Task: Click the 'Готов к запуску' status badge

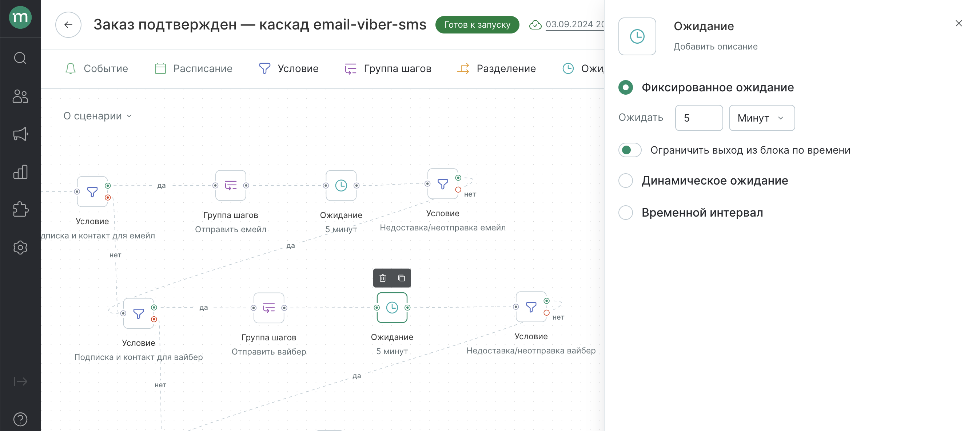Action: [x=477, y=25]
